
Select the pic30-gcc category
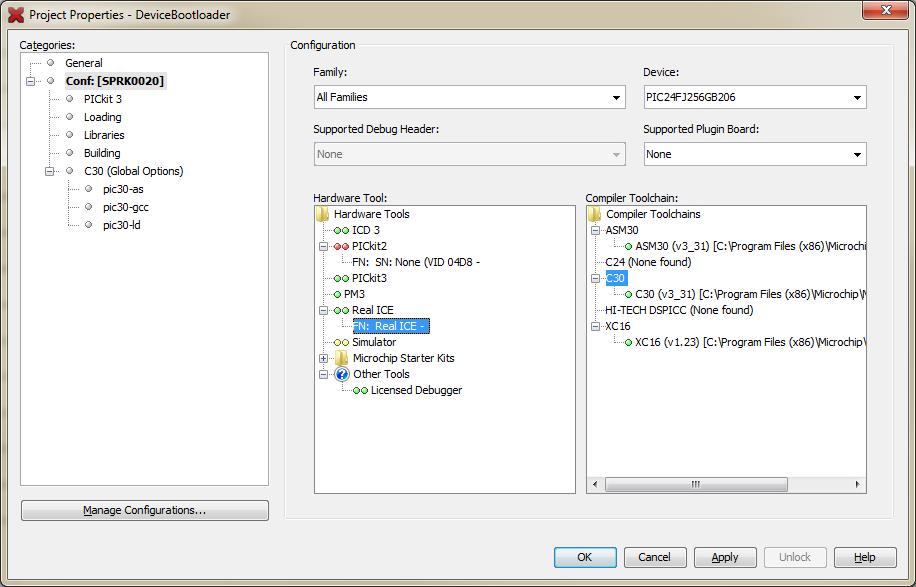125,207
